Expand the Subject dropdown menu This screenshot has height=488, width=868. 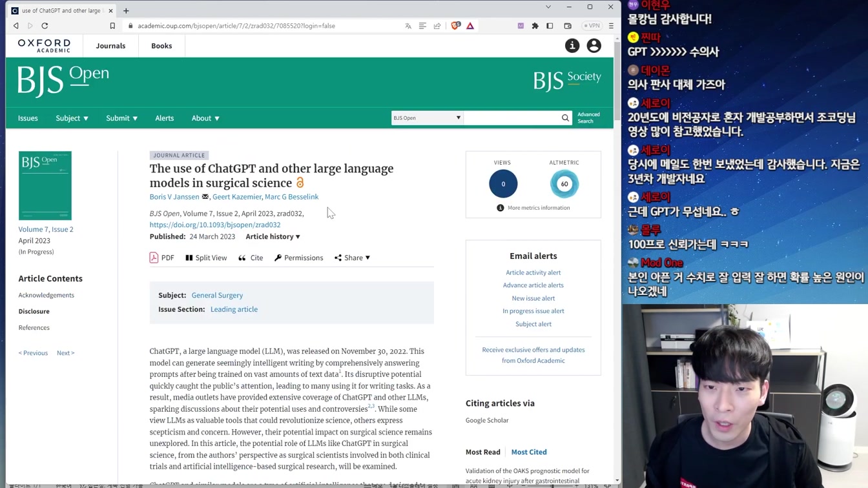(72, 118)
